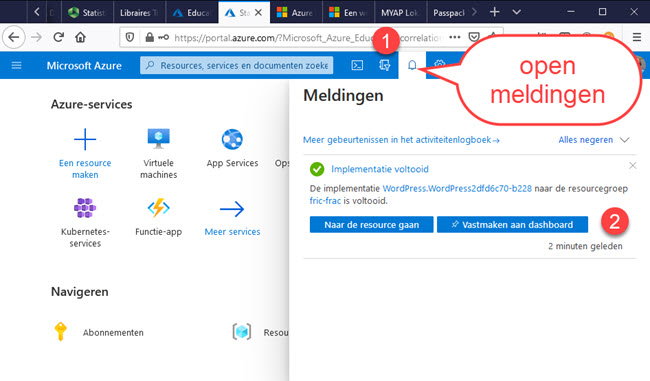Click the Meer services label
This screenshot has height=381, width=650.
coord(232,232)
